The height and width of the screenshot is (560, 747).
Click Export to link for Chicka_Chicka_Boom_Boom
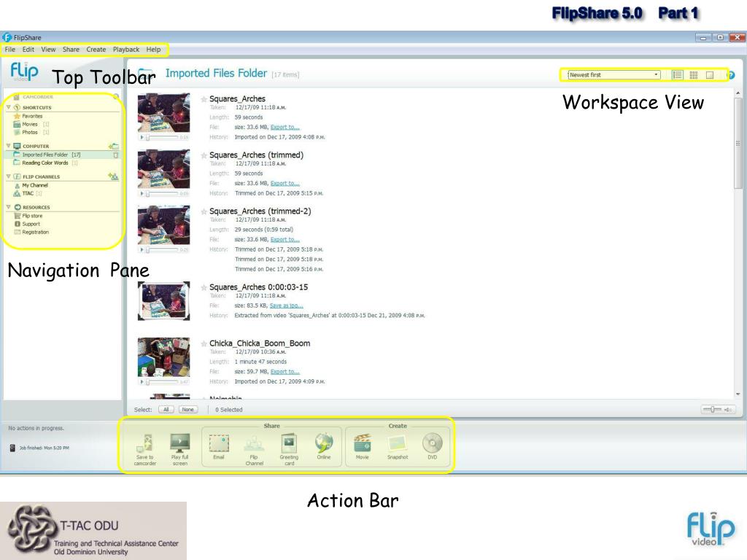[285, 372]
